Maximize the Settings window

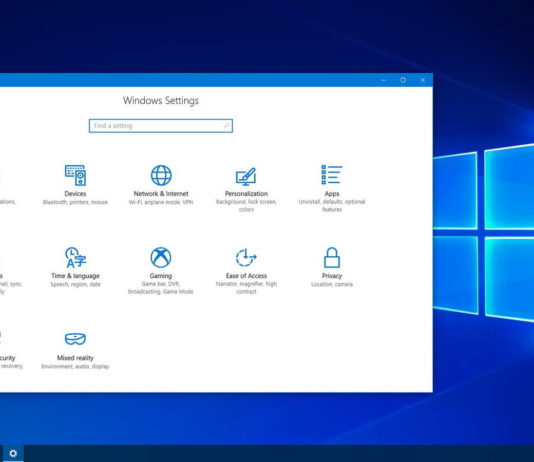[x=403, y=80]
